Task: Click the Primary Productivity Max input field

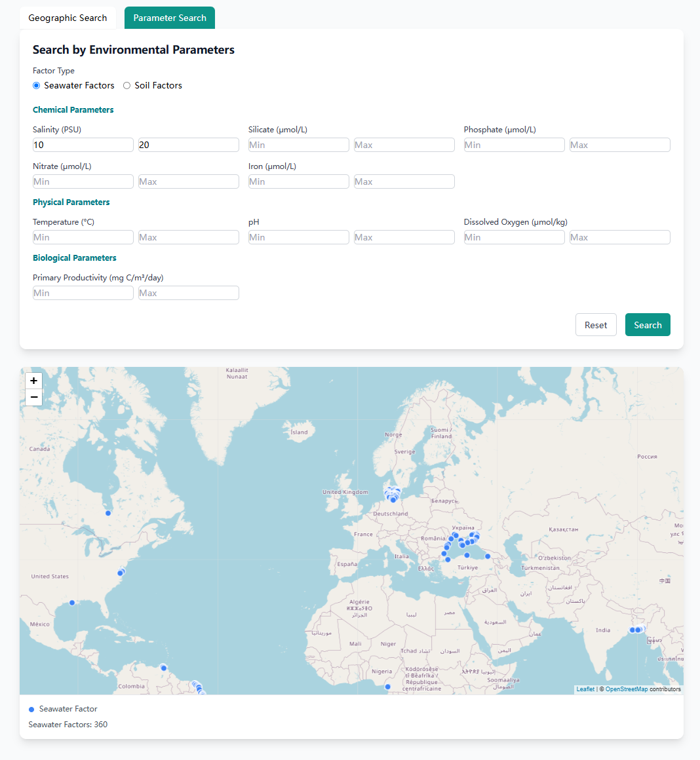Action: [x=189, y=294]
